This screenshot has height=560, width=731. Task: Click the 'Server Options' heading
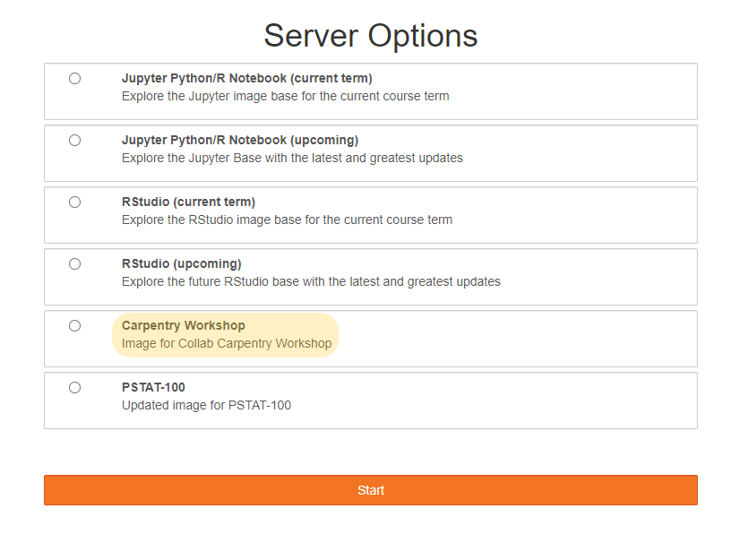pos(371,36)
